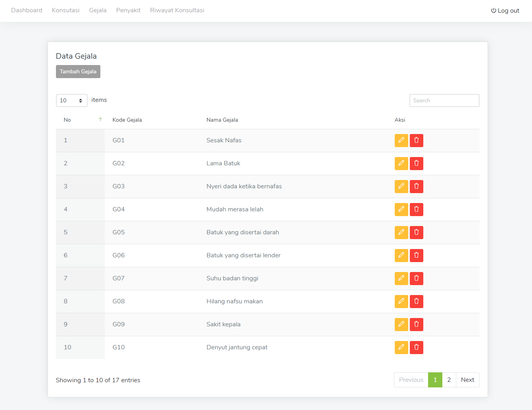Delete the Lama Batuk symptom row
This screenshot has height=410, width=532.
click(x=416, y=163)
